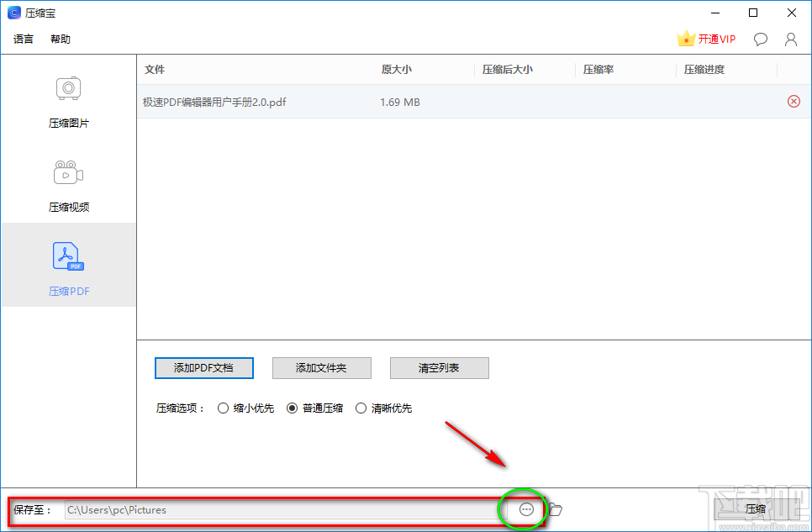This screenshot has width=812, height=532.
Task: Click 清空列表 button
Action: pos(439,368)
